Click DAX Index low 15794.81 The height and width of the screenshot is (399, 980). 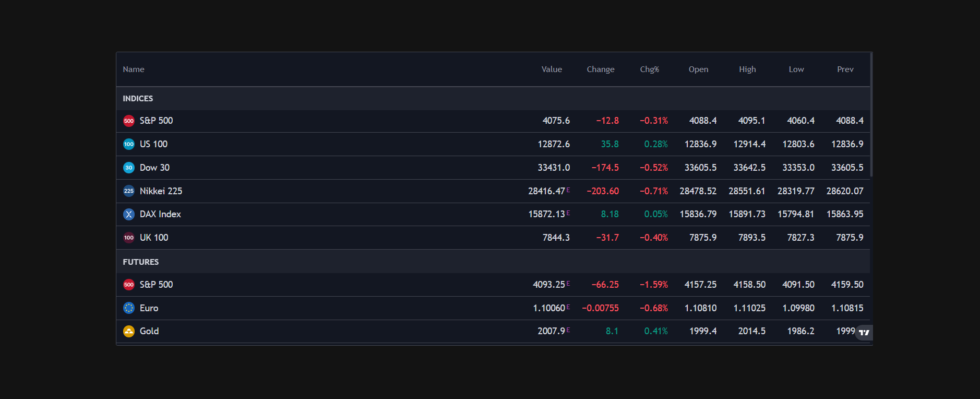tap(796, 214)
